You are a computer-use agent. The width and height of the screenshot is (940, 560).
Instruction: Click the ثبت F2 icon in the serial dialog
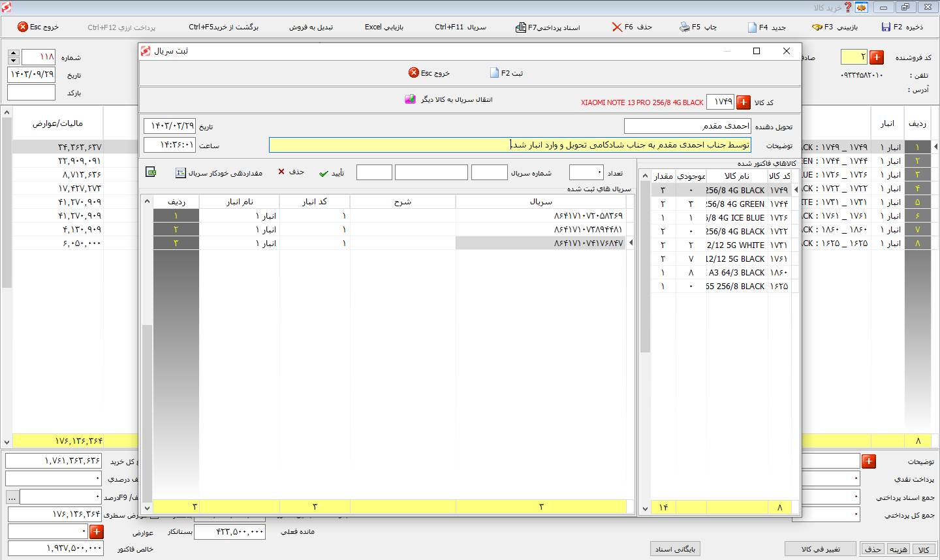pos(495,73)
